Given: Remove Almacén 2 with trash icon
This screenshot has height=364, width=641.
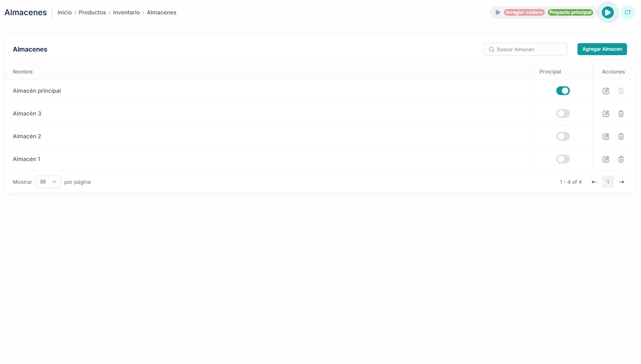Looking at the screenshot, I should (621, 136).
